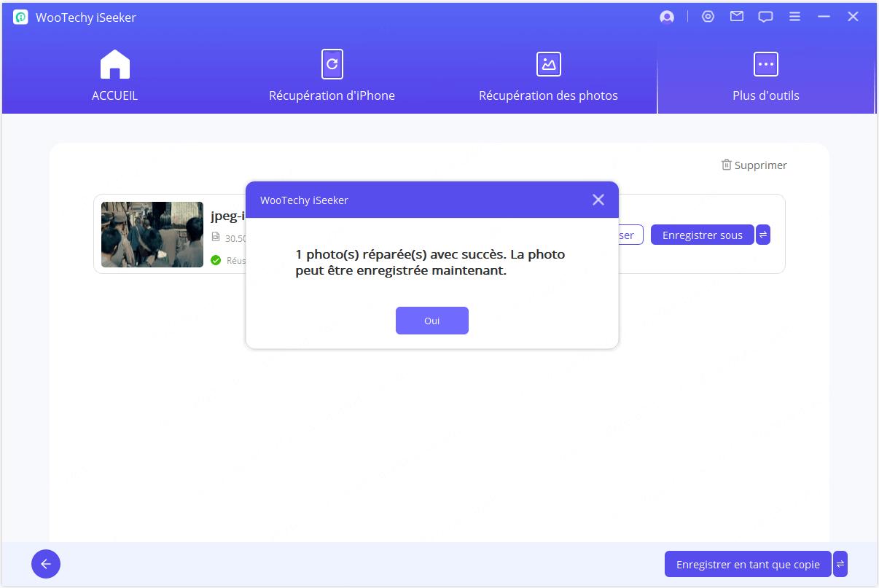Open the hamburger menu in title bar
Viewport: 879px width, 588px height.
(x=794, y=17)
